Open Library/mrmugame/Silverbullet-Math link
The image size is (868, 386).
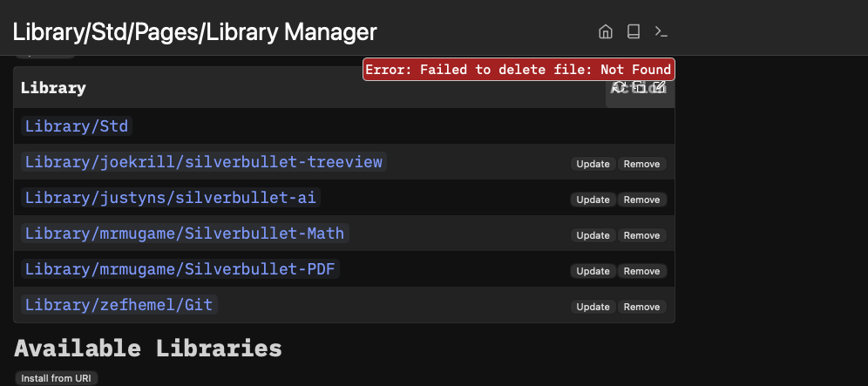point(185,234)
